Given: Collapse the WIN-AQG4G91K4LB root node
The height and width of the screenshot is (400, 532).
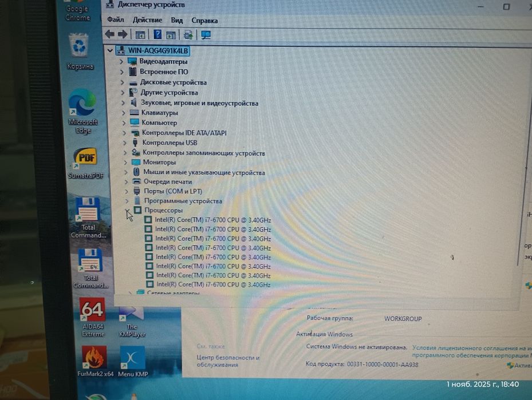Looking at the screenshot, I should tap(110, 50).
